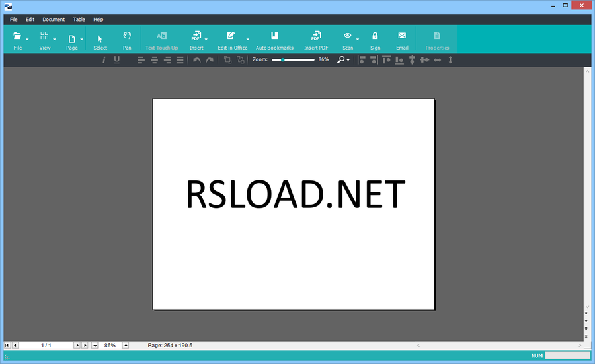595x364 pixels.
Task: Go to last page button
Action: coord(85,346)
